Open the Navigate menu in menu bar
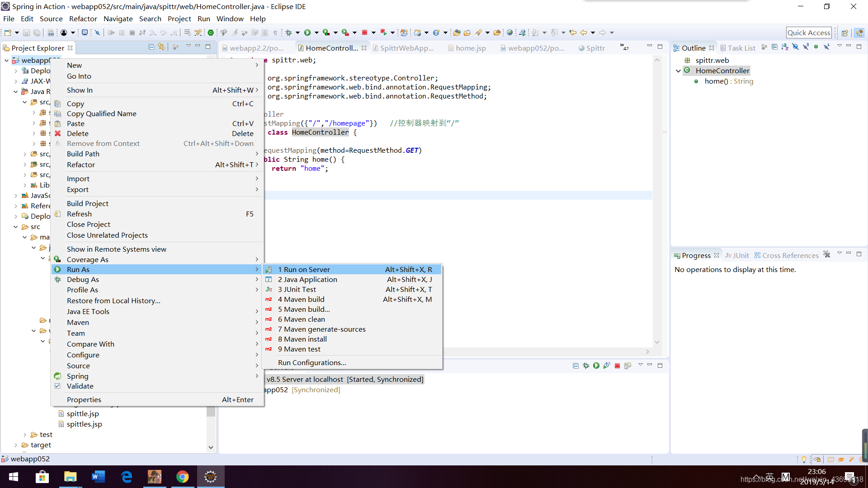The width and height of the screenshot is (868, 488). 118,19
